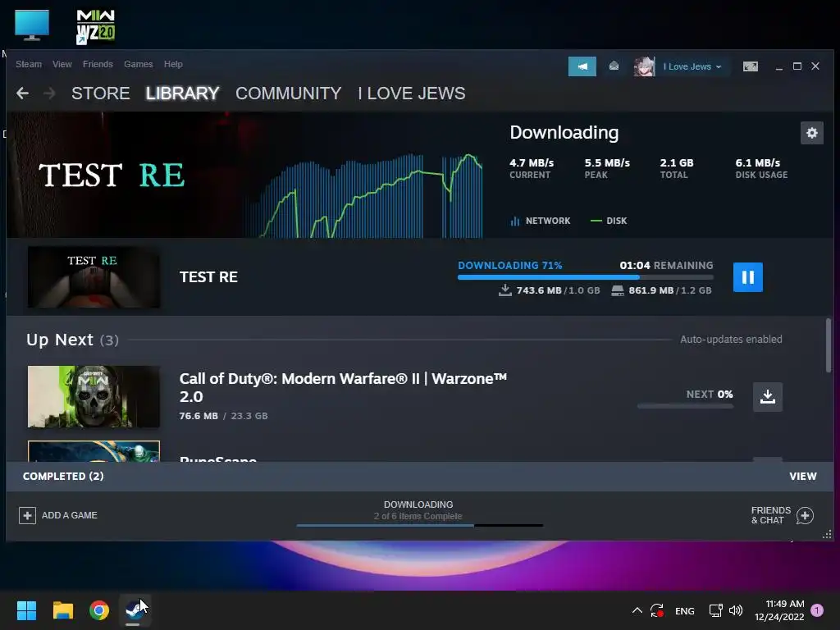Click the plus icon beside ADD A GAME

[27, 515]
